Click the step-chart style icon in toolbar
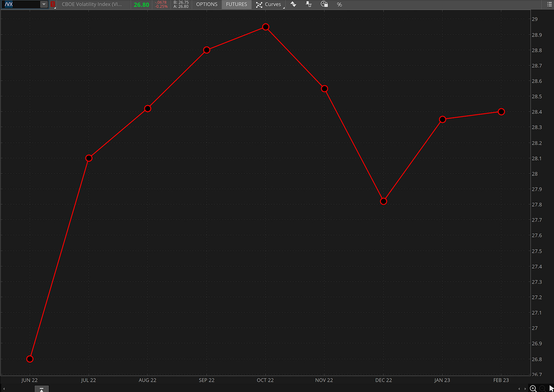 (309, 5)
